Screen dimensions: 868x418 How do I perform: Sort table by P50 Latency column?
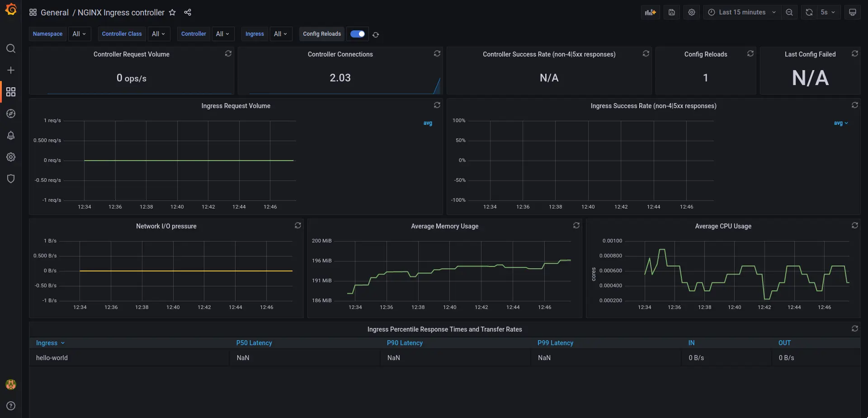(x=254, y=343)
